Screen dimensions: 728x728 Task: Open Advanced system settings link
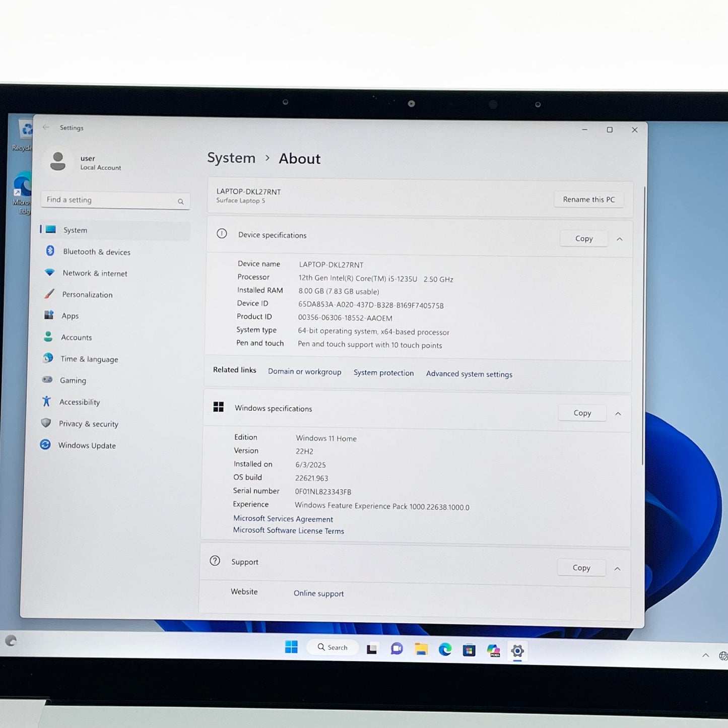[x=469, y=374]
